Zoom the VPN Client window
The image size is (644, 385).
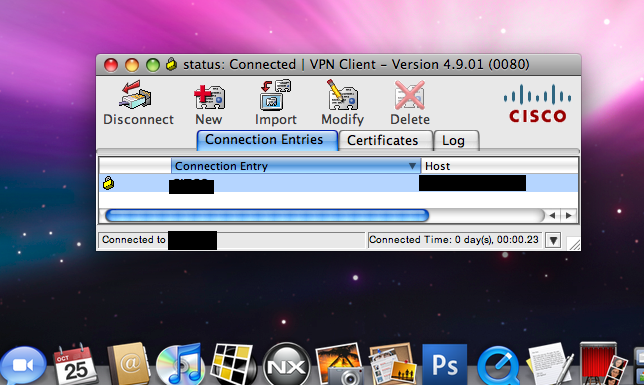pos(153,65)
